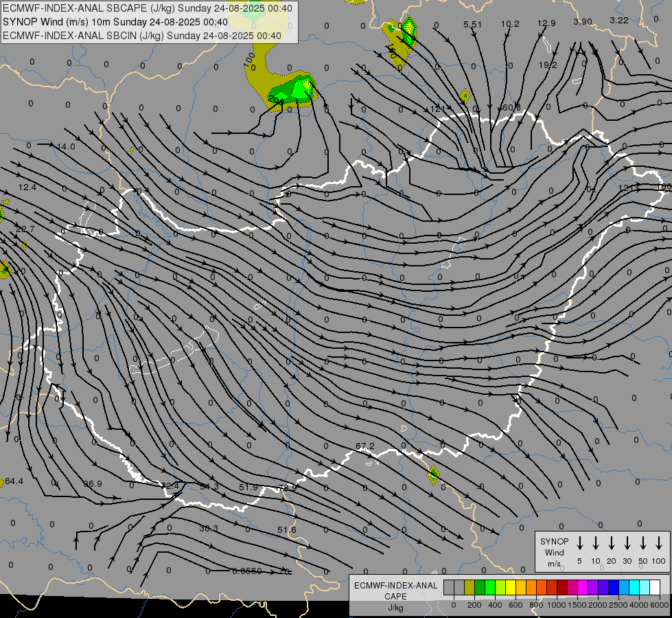
Task: Click the wind legend arrow labeled 100
Action: [x=659, y=543]
